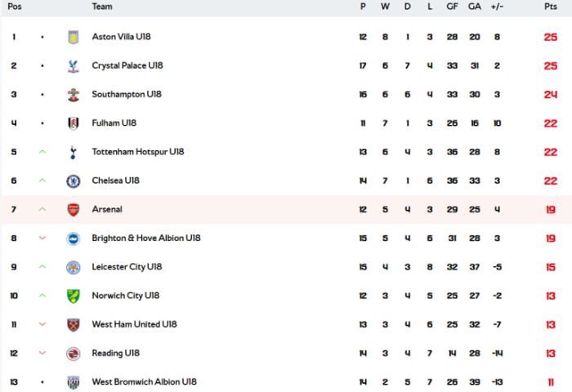The width and height of the screenshot is (572, 392).
Task: Open the Reading U18 team name link
Action: [x=116, y=353]
